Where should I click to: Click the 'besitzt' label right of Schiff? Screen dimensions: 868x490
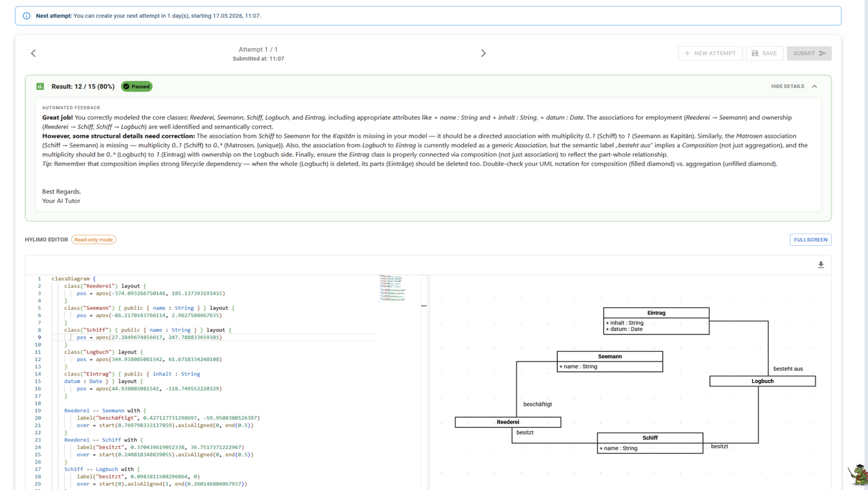click(x=719, y=446)
